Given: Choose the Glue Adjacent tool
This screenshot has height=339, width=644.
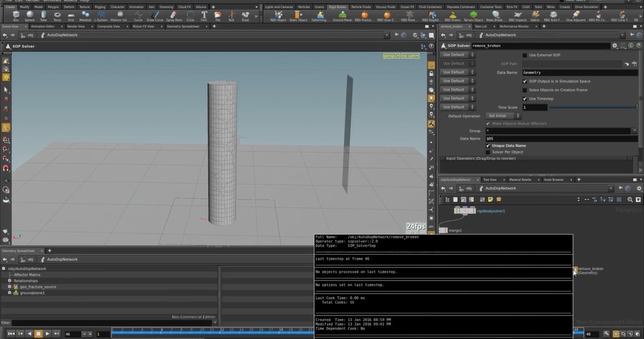Looking at the screenshot, I should tap(576, 17).
